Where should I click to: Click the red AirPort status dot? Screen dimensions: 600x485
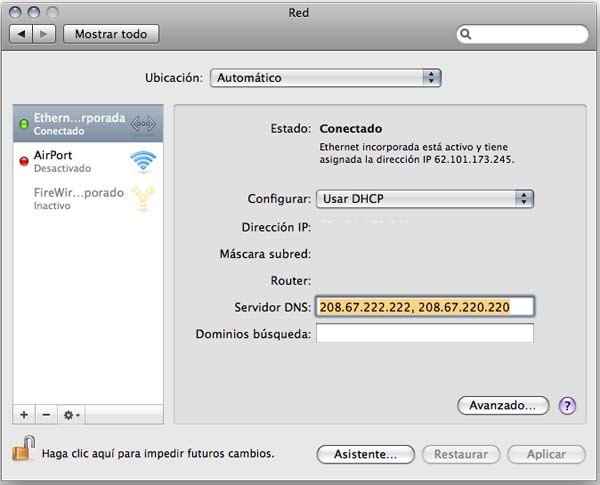(24, 161)
